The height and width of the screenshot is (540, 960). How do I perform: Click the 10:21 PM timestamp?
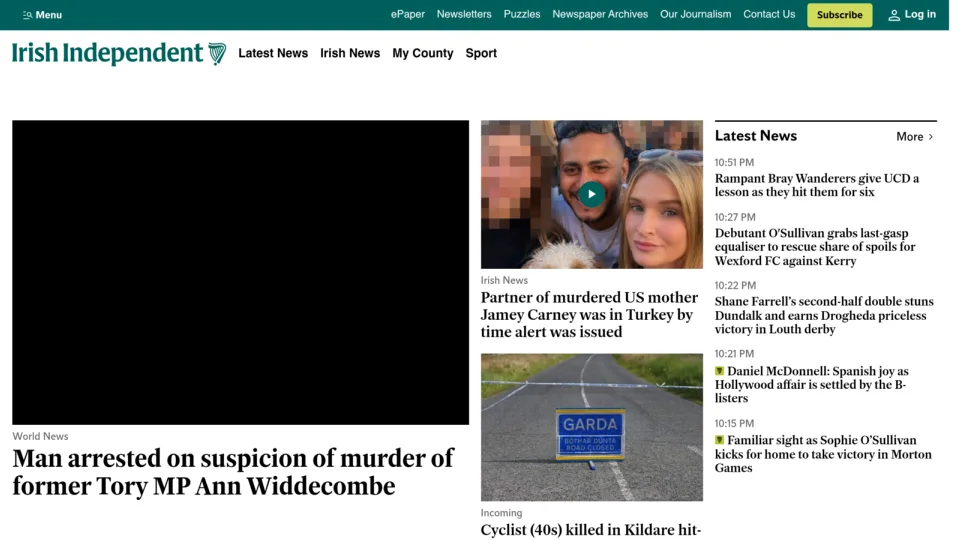pos(734,354)
